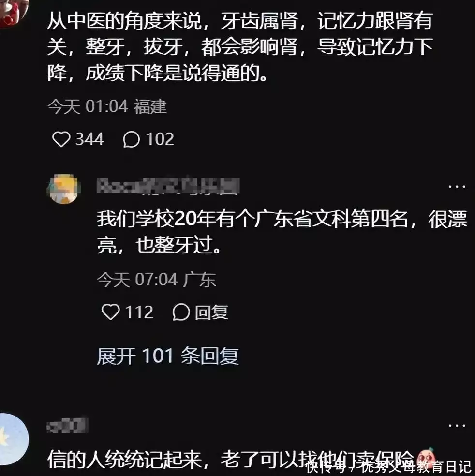Like the reply with 112 likes
Viewport: 475px width, 476px height.
click(x=110, y=312)
